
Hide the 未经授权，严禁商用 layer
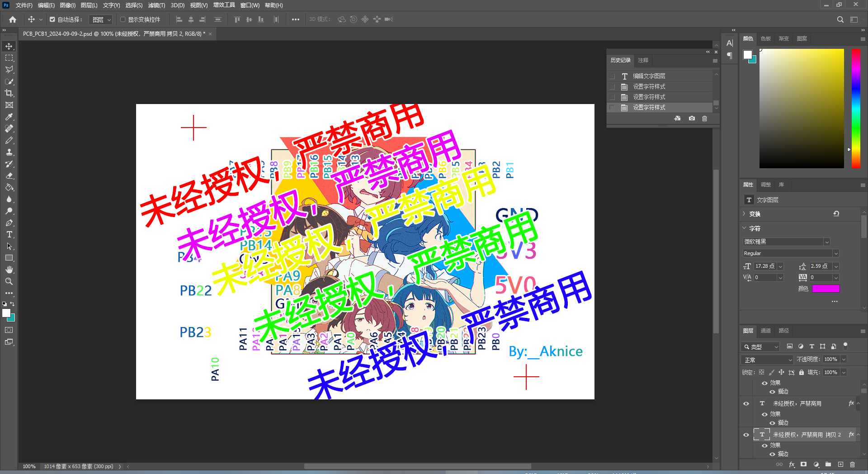pos(746,403)
